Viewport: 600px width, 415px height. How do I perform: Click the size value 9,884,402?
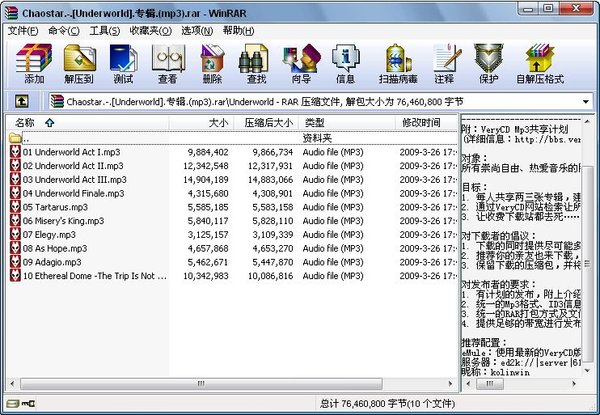pos(208,152)
